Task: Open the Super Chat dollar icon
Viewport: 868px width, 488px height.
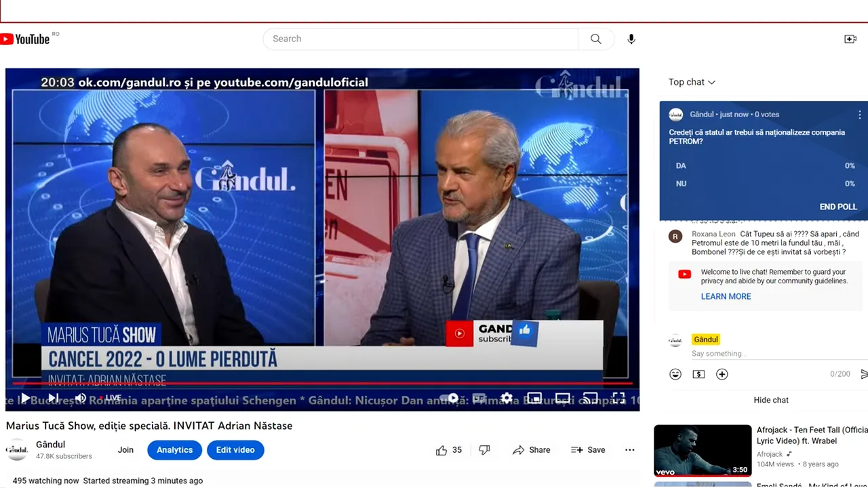Action: coord(698,373)
